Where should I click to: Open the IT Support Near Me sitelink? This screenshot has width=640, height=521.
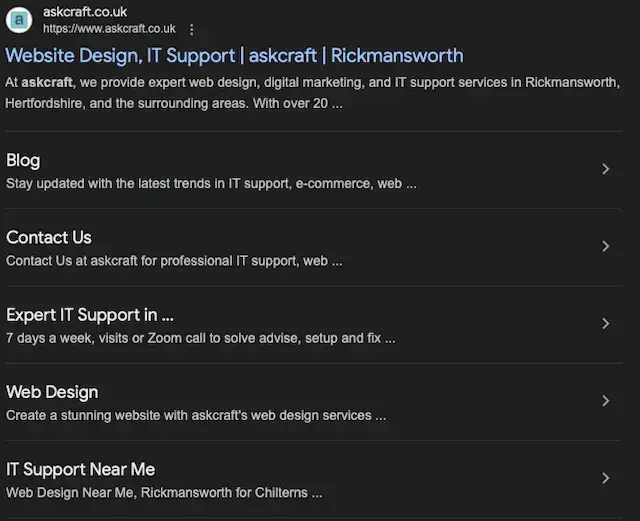tap(80, 470)
